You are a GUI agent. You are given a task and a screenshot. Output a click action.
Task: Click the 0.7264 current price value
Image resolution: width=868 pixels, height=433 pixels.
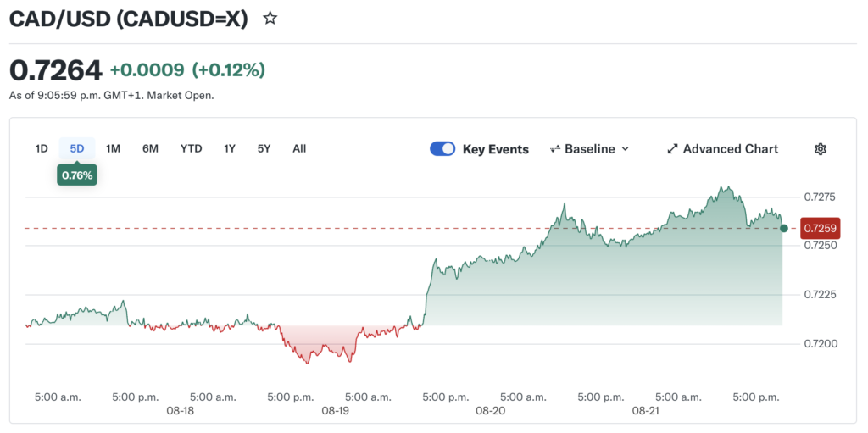(x=56, y=70)
